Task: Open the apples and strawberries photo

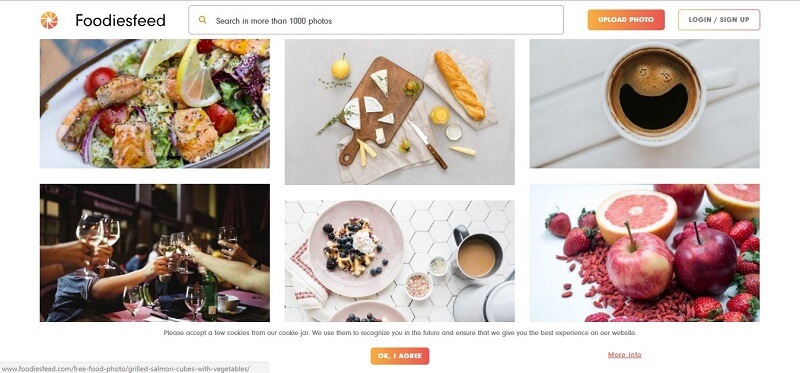Action: [x=644, y=253]
